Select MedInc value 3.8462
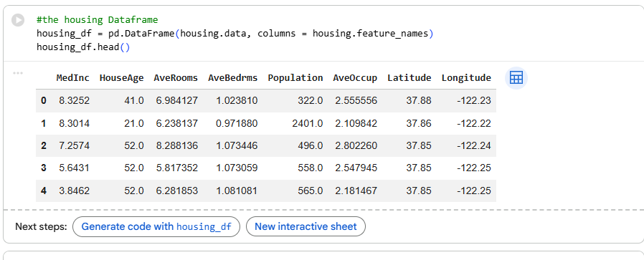 click(75, 191)
